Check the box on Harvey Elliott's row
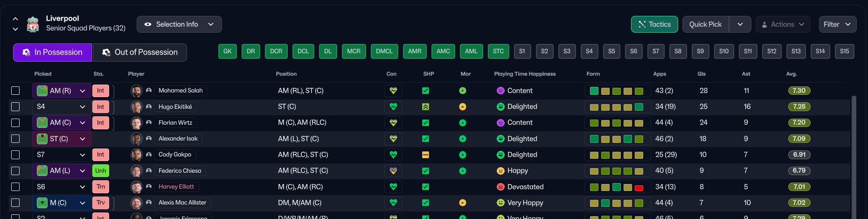This screenshot has width=868, height=219. coord(15,187)
